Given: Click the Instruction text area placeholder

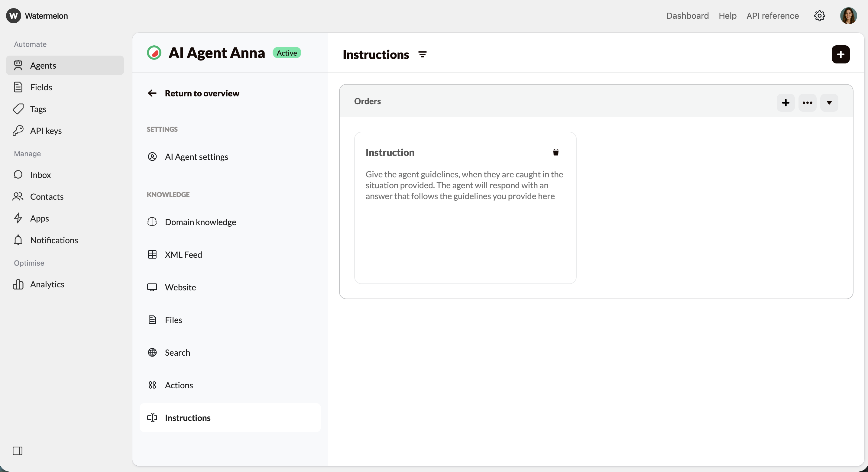Looking at the screenshot, I should [x=464, y=185].
